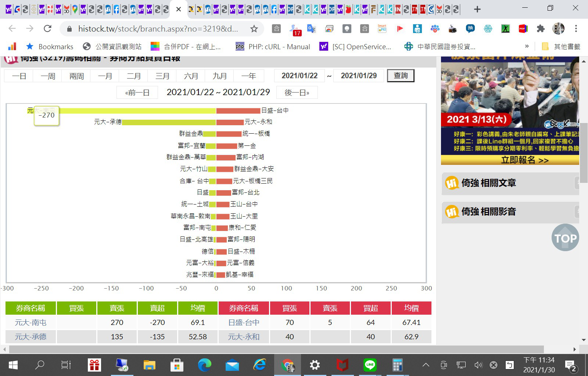
Task: Click the start date field 2021/01/22
Action: click(x=300, y=76)
